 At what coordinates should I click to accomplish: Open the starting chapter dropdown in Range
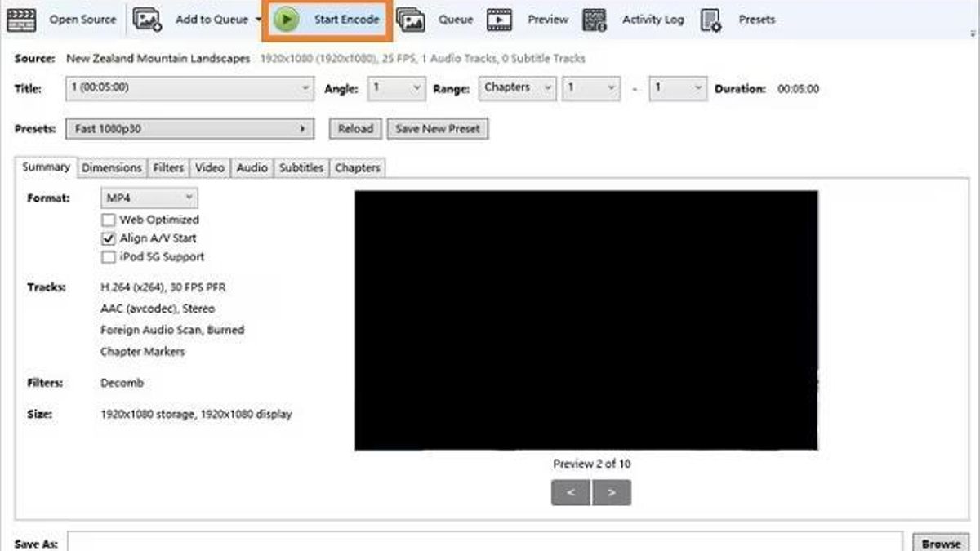pos(591,88)
